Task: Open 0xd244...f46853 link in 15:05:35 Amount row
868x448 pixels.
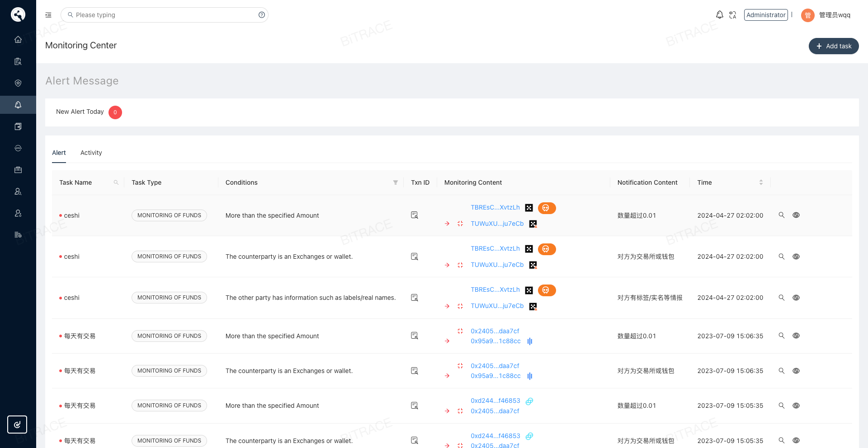Action: [x=495, y=401]
